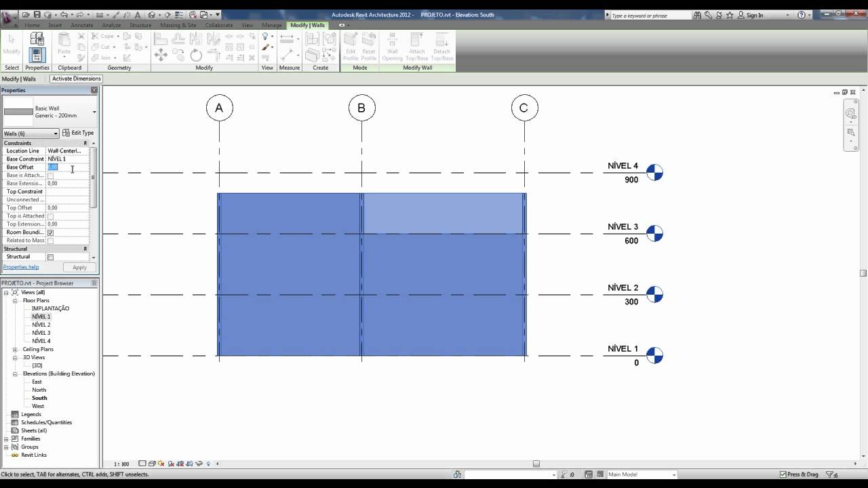Click the Modify arrow tool in Select panel
Screen dimensions: 868x488
pyautogui.click(x=12, y=42)
